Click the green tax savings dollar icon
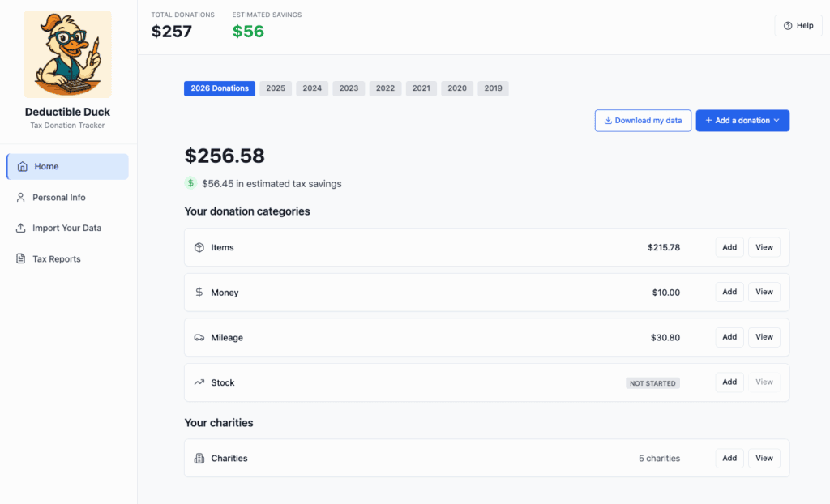The width and height of the screenshot is (830, 504). 191,183
